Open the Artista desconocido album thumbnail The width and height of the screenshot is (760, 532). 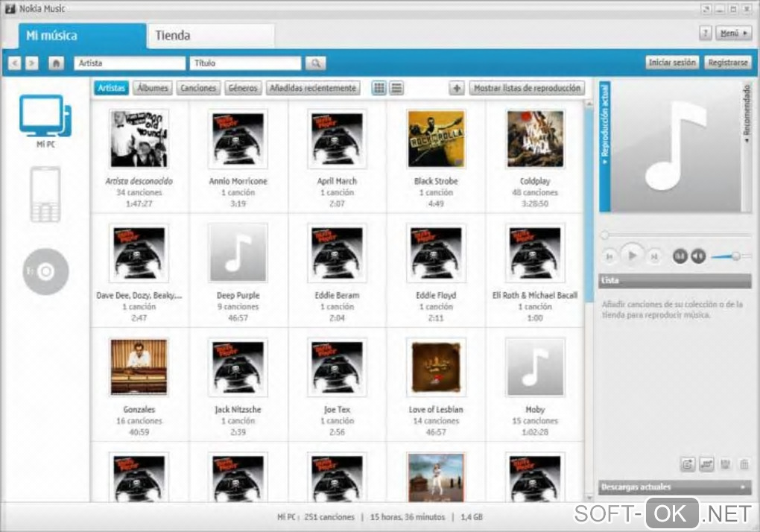pos(139,139)
